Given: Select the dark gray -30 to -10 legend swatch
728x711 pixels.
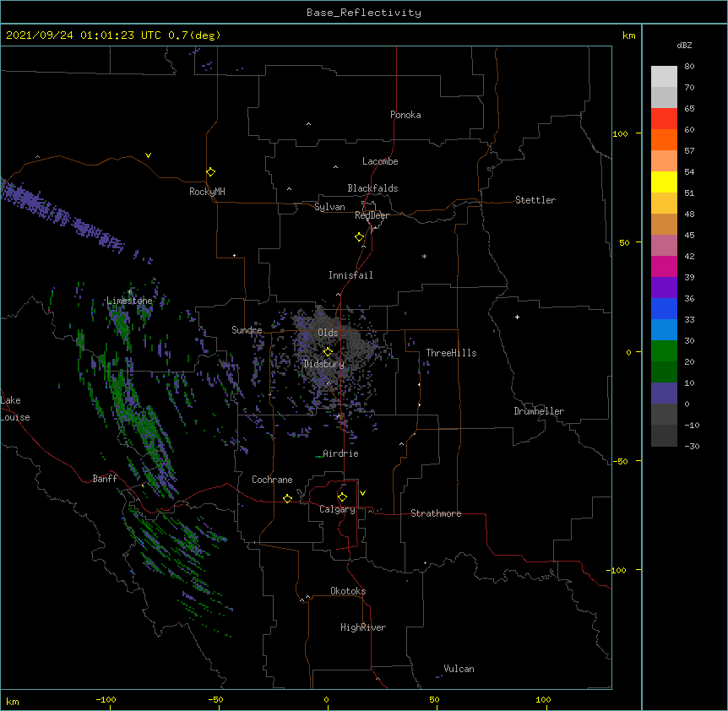Looking at the screenshot, I should (664, 436).
